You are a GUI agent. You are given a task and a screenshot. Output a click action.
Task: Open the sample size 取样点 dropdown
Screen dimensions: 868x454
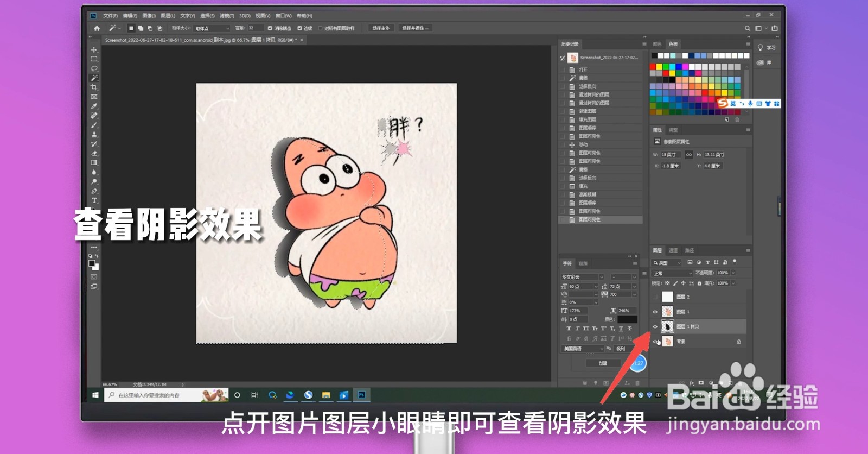click(x=212, y=28)
